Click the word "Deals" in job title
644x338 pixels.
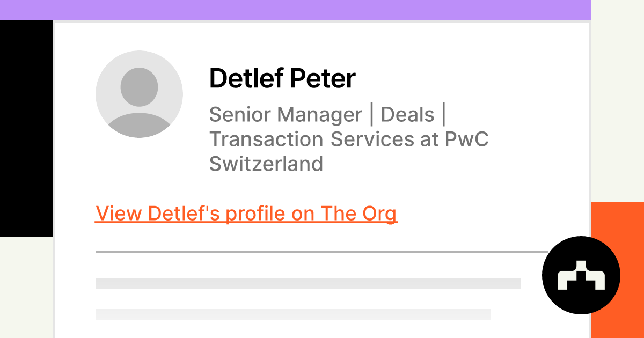click(407, 115)
